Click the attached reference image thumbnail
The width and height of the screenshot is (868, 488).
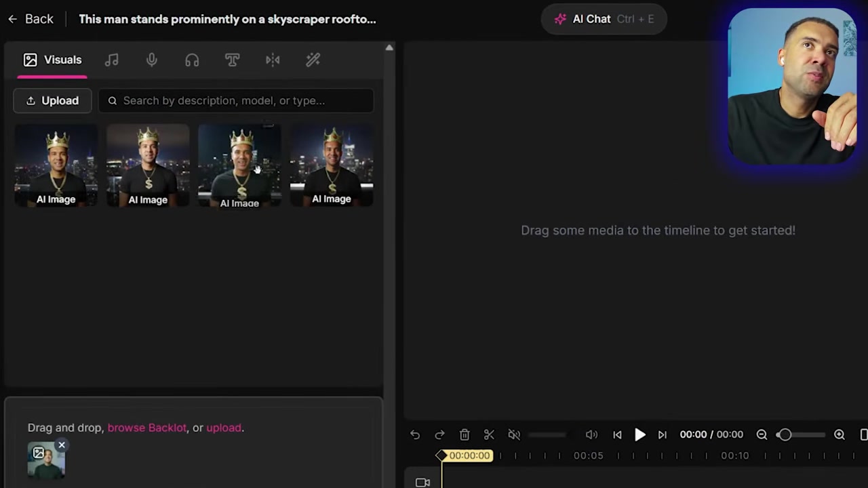click(45, 461)
